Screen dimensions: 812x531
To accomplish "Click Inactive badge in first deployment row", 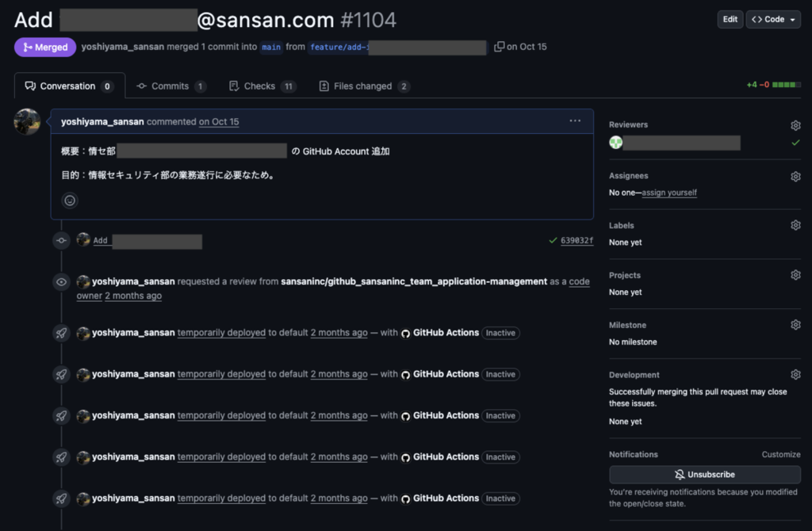I will click(500, 333).
